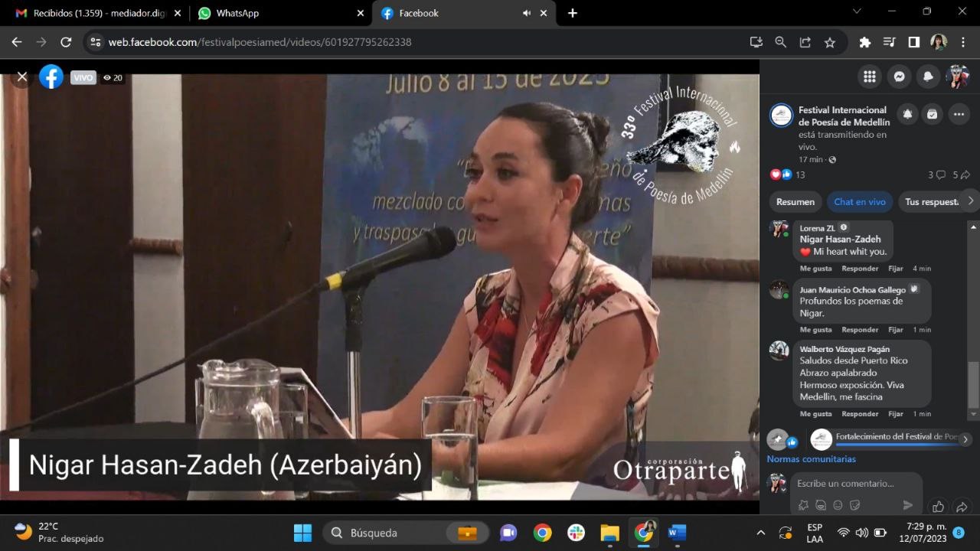Open the more options ellipsis for the post
Viewport: 980px width, 551px height.
(x=959, y=115)
